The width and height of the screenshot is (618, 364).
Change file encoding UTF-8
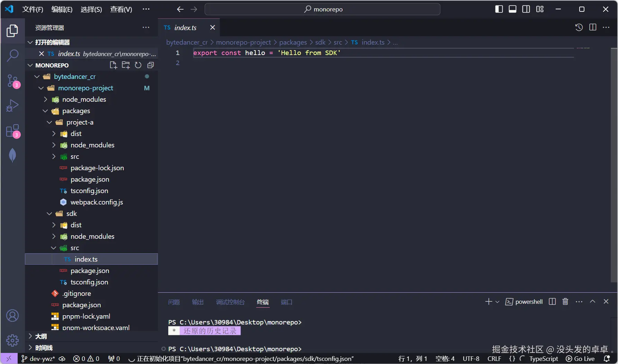point(471,359)
